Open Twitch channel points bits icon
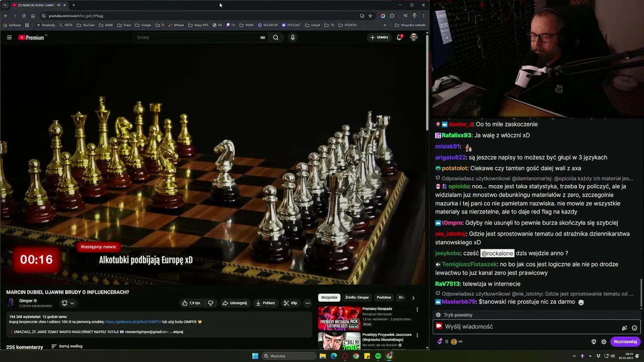The image size is (644, 362). [440, 341]
